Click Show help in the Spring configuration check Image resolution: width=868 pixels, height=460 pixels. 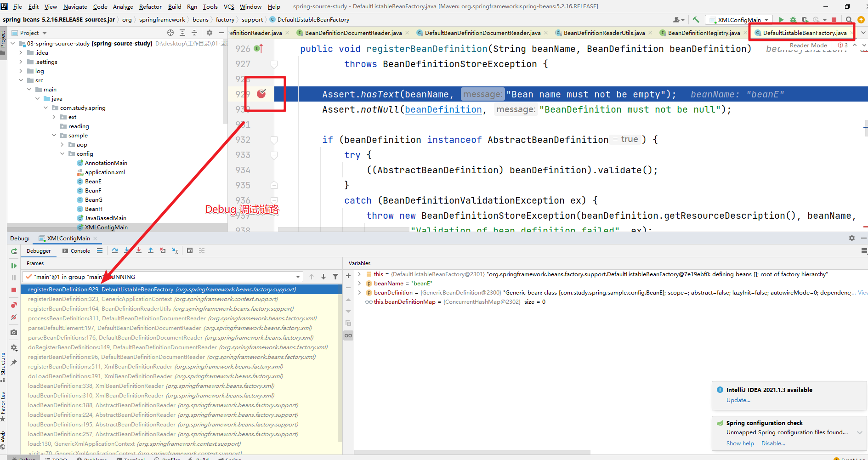point(740,443)
